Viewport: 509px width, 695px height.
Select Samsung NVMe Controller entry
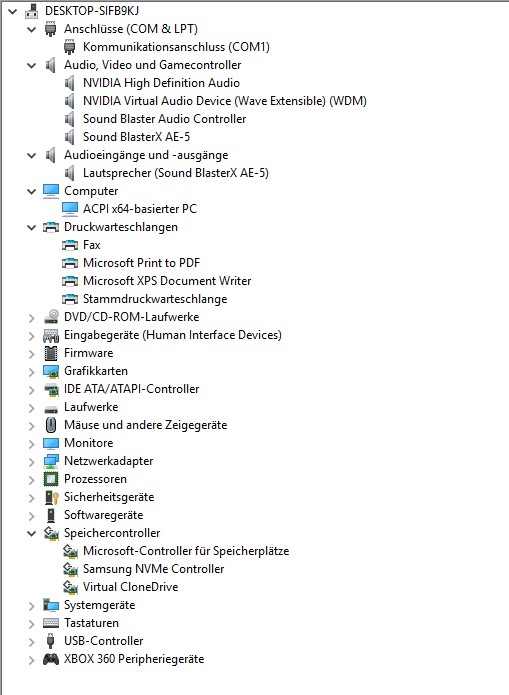pos(153,569)
